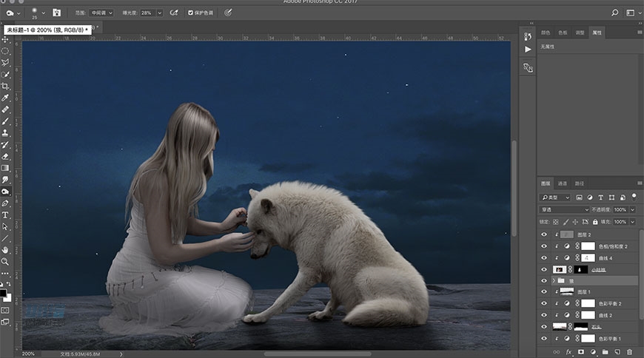644x358 pixels.
Task: Select the Eraser tool
Action: click(5, 156)
